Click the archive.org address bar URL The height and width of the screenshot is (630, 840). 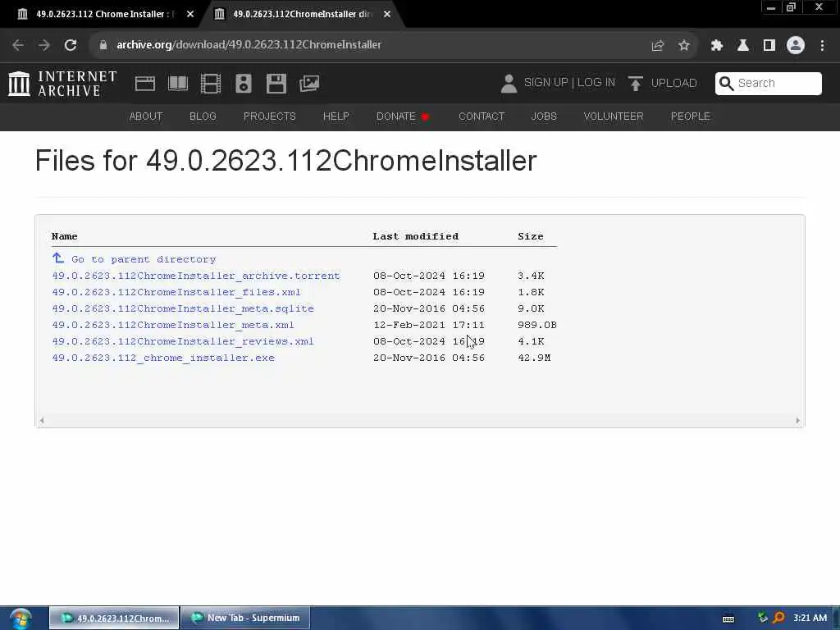pos(249,45)
